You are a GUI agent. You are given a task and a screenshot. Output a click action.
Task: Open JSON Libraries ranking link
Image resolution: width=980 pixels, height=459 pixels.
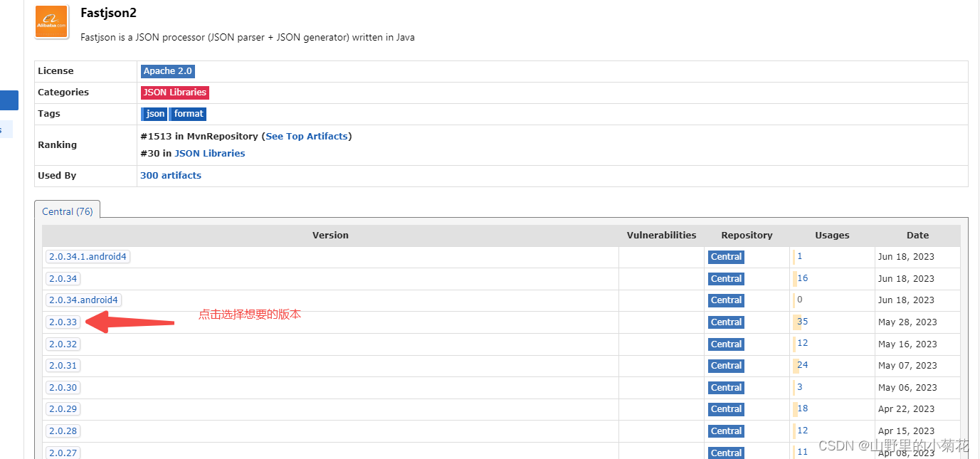pos(209,153)
